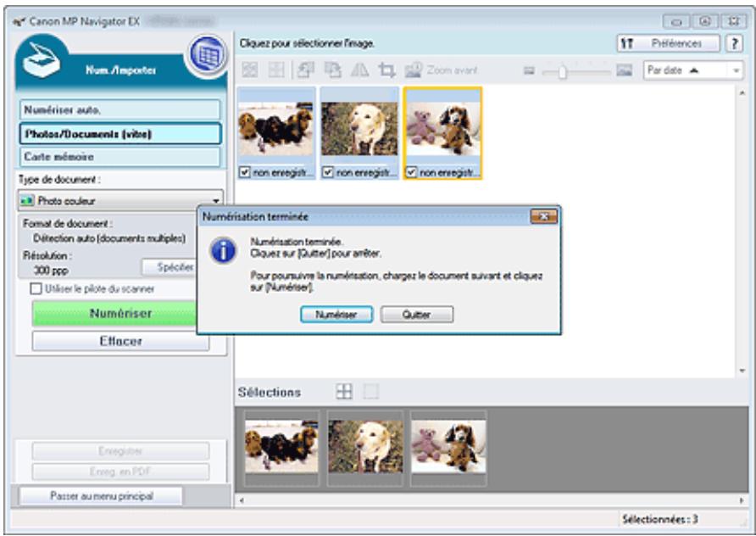The height and width of the screenshot is (536, 756).
Task: Select the teddy bear and puppy thumbnail
Action: coord(442,129)
